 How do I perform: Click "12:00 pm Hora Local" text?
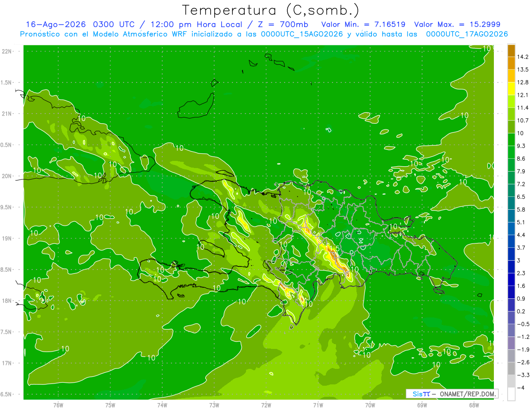(196, 24)
